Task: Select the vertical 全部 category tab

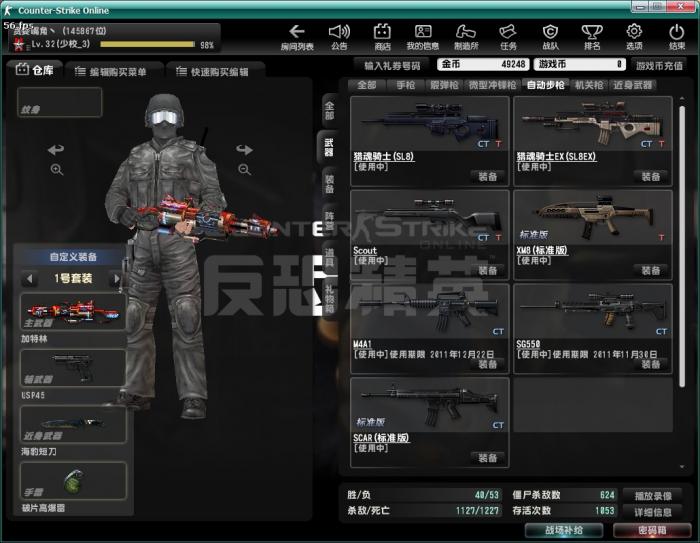Action: (x=329, y=111)
